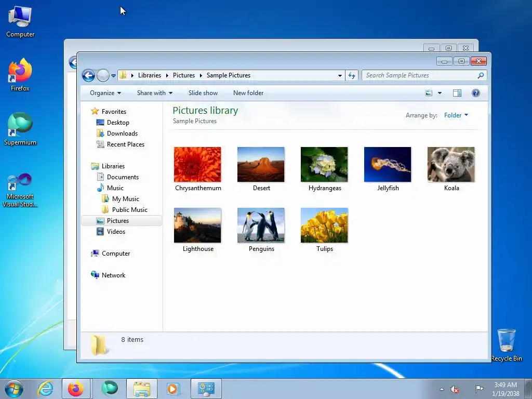Create a New folder
The image size is (532, 399).
pyautogui.click(x=248, y=93)
